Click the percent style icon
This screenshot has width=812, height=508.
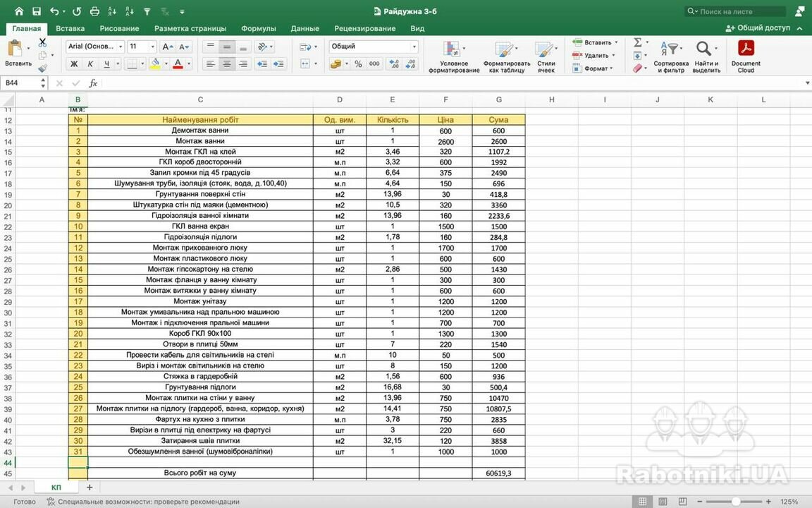click(x=358, y=64)
